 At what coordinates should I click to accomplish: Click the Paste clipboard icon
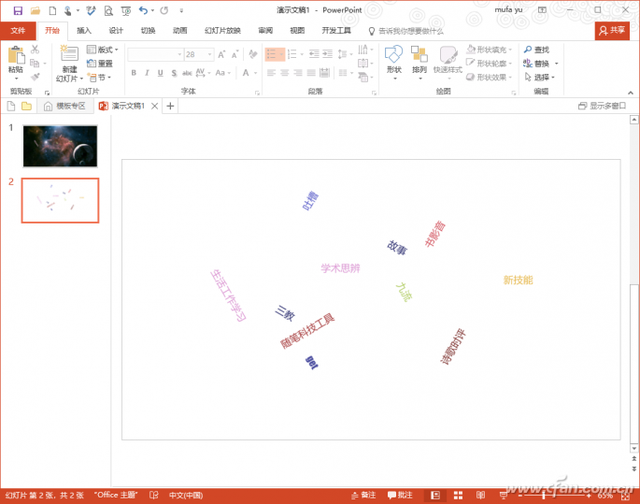tap(16, 56)
